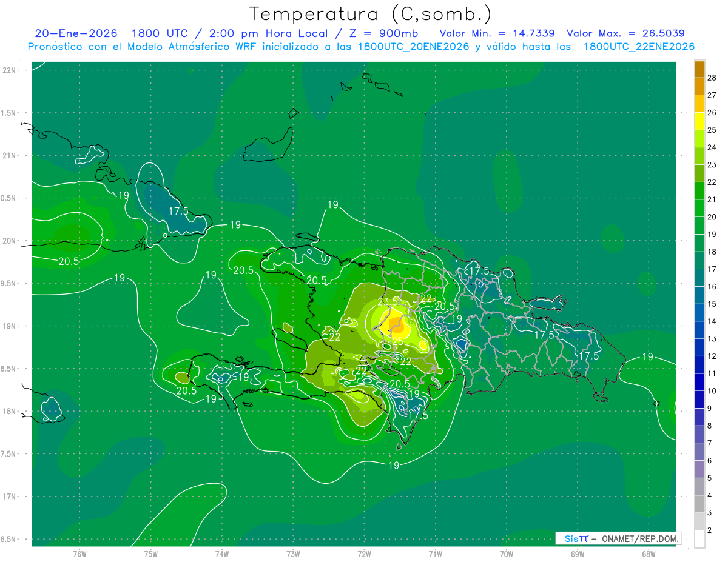Click the 22N latitude axis label

click(9, 70)
